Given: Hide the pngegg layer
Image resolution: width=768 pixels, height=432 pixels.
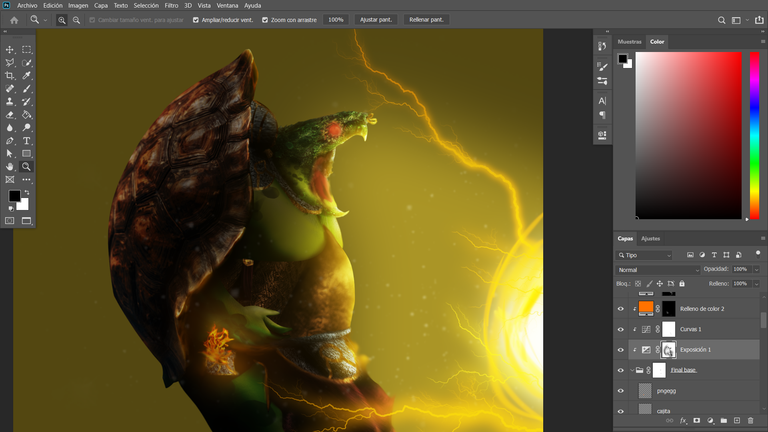Looking at the screenshot, I should (621, 391).
